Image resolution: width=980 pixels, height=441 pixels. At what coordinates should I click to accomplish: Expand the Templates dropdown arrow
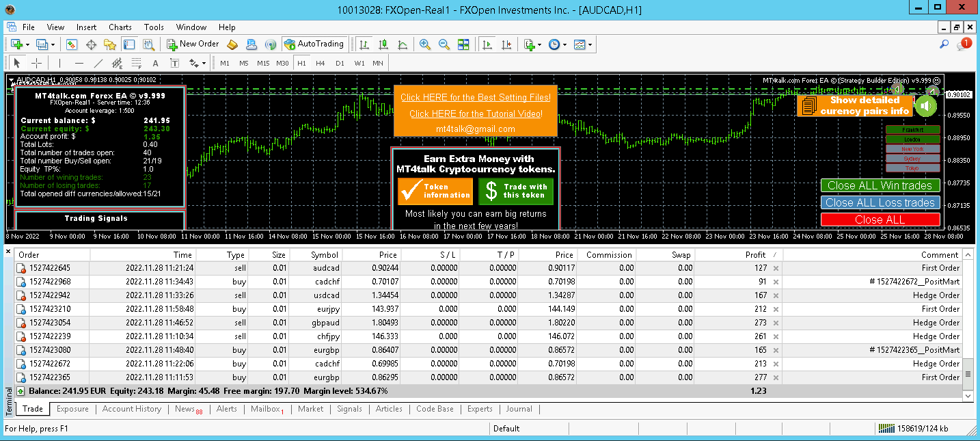pos(590,44)
